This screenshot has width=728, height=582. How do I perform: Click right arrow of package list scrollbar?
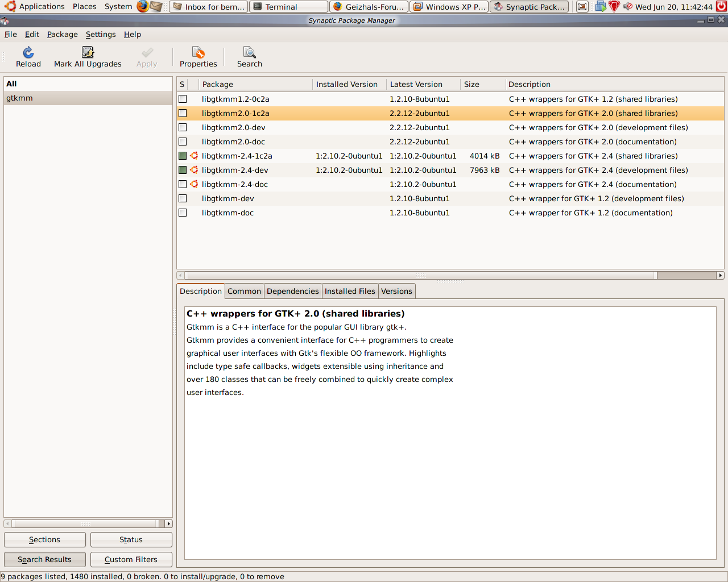point(721,275)
